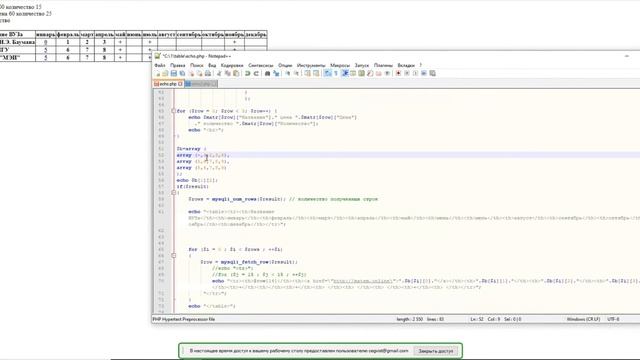Click the Закрыть доступ button

click(436, 351)
